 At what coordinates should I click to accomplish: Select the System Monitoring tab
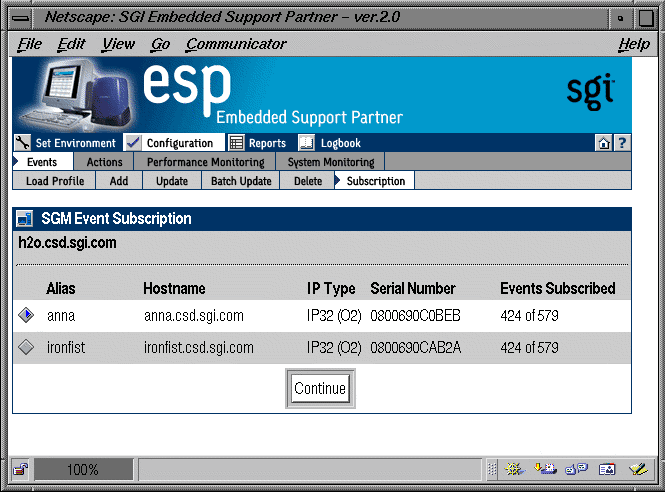(331, 162)
